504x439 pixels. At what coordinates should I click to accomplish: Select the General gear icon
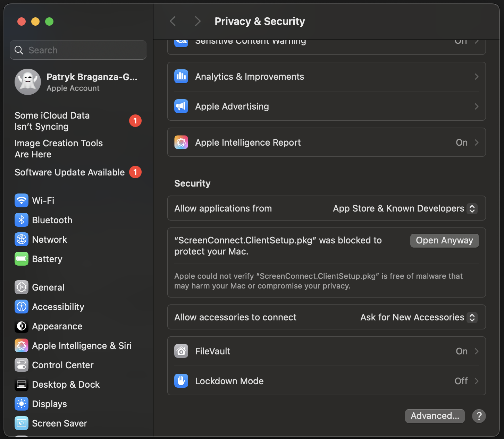[22, 287]
